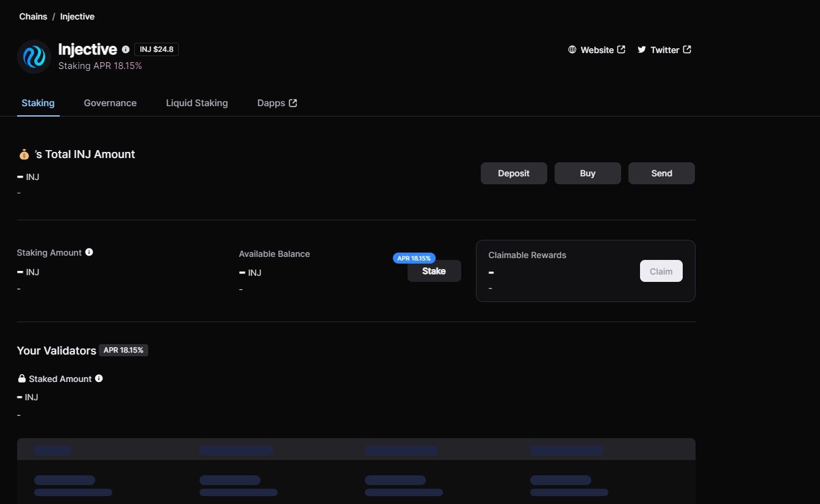The height and width of the screenshot is (504, 820).
Task: Switch to the Governance tab
Action: (x=110, y=103)
